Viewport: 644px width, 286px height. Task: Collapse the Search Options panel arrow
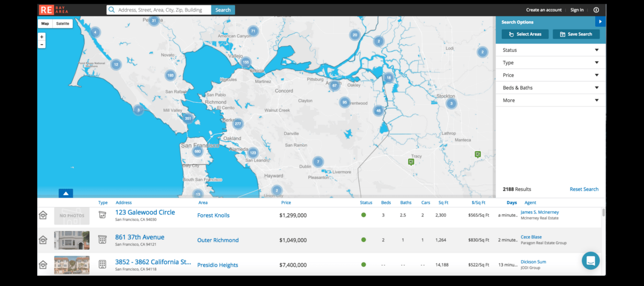coord(600,22)
